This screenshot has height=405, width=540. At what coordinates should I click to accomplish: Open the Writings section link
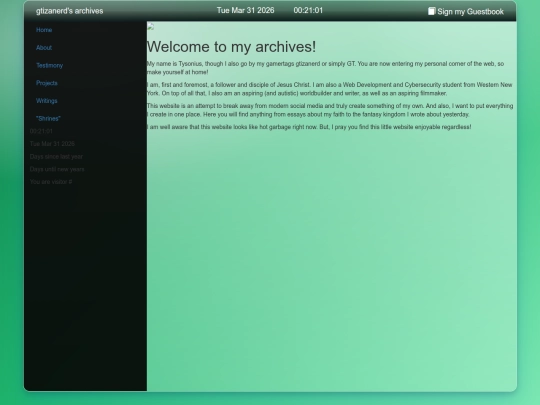click(x=46, y=101)
